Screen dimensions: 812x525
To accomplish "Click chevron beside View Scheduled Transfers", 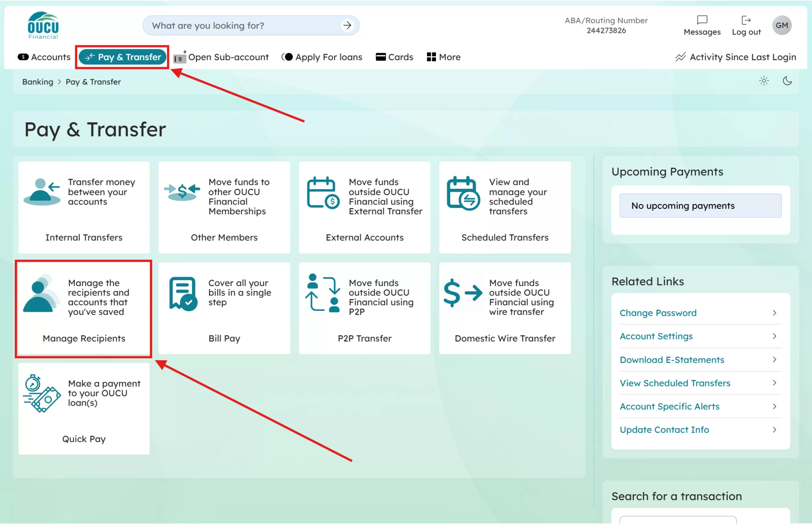I will coord(774,382).
